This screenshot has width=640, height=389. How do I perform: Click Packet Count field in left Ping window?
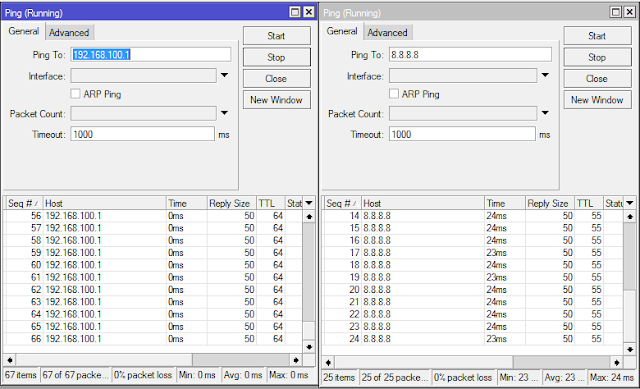tap(143, 113)
